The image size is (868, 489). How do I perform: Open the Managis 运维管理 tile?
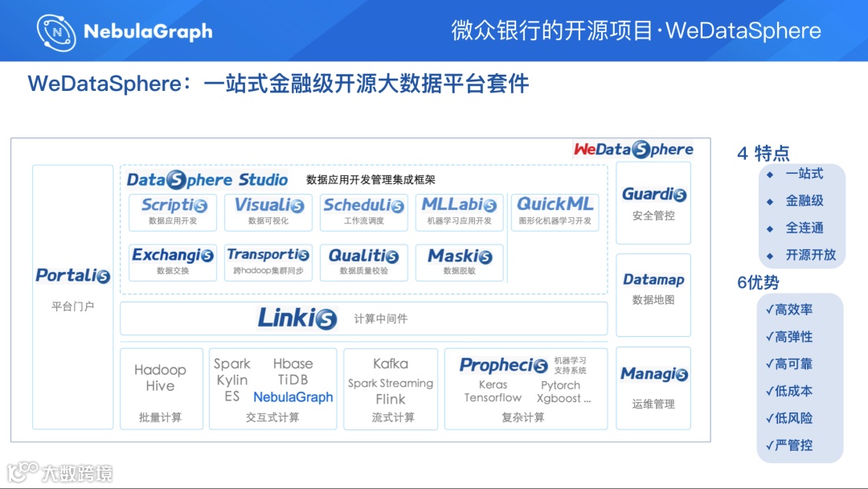653,388
